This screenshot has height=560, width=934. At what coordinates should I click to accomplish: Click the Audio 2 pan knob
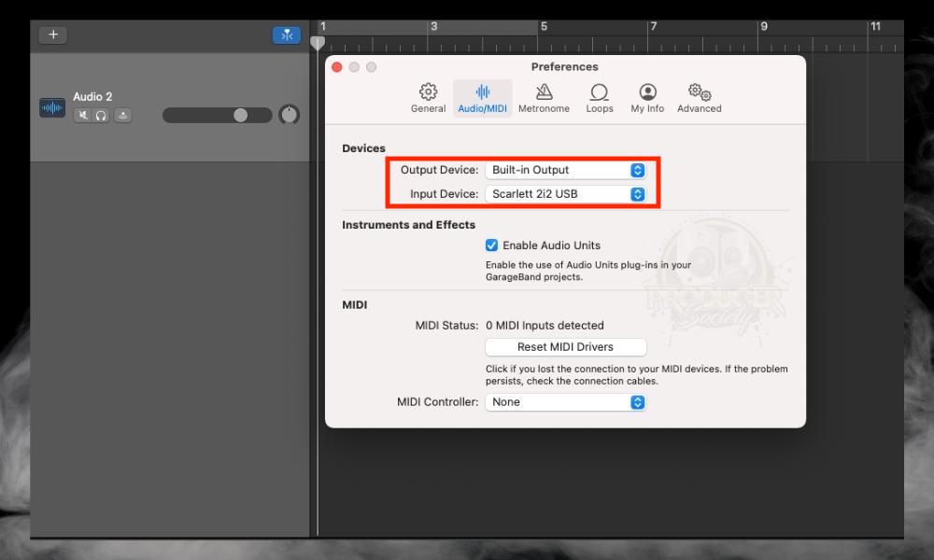pos(289,114)
